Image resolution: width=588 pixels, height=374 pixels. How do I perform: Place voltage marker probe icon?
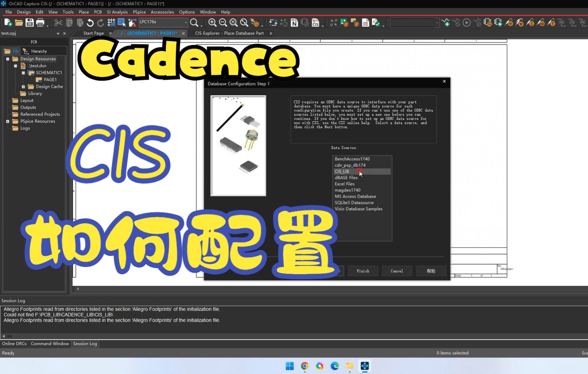[509, 23]
